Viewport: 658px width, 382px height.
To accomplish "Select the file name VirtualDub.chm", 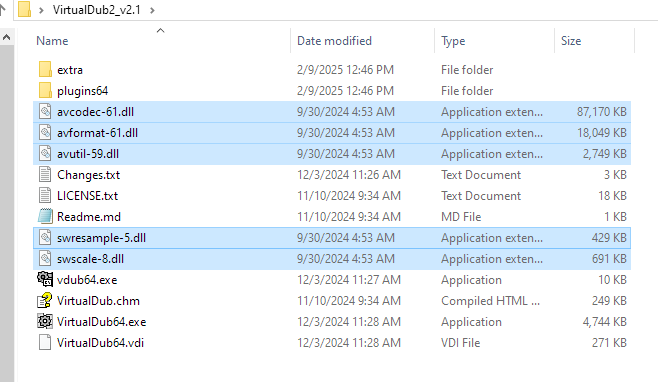I will [x=98, y=301].
